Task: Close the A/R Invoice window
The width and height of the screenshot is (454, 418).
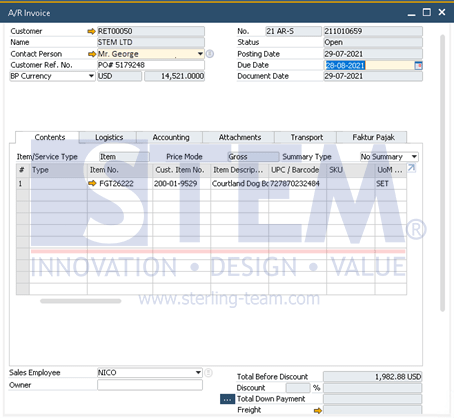Action: pos(442,13)
